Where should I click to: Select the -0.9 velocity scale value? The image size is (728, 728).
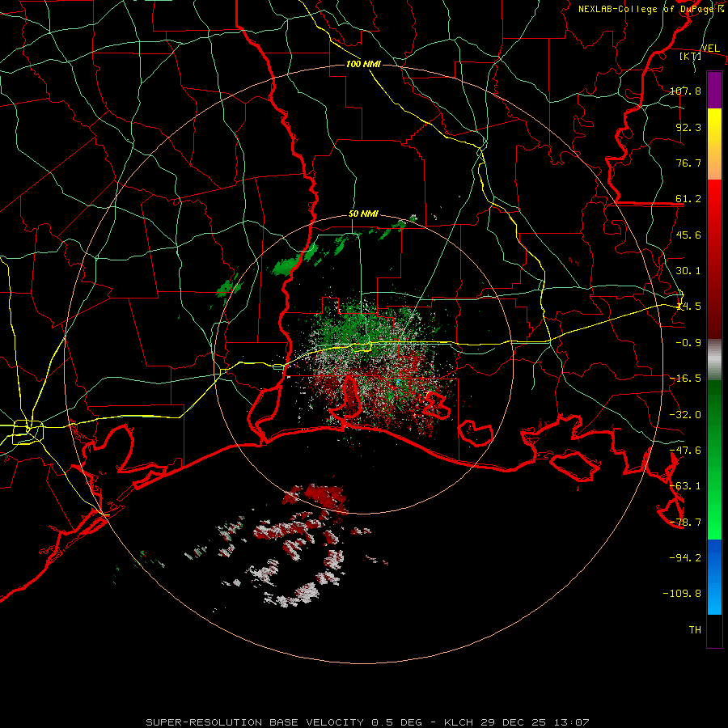click(x=688, y=343)
